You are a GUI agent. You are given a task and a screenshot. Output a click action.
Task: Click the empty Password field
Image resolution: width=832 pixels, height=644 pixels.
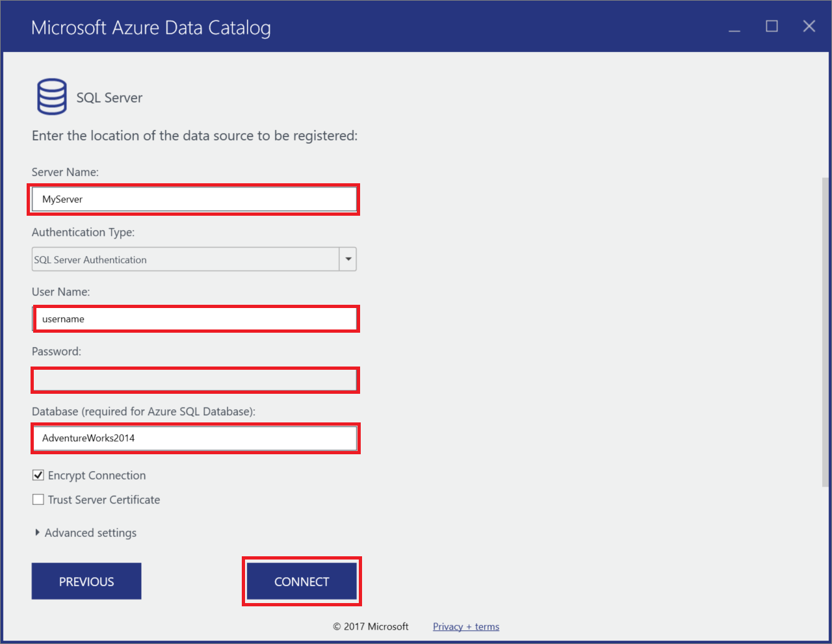click(x=195, y=380)
